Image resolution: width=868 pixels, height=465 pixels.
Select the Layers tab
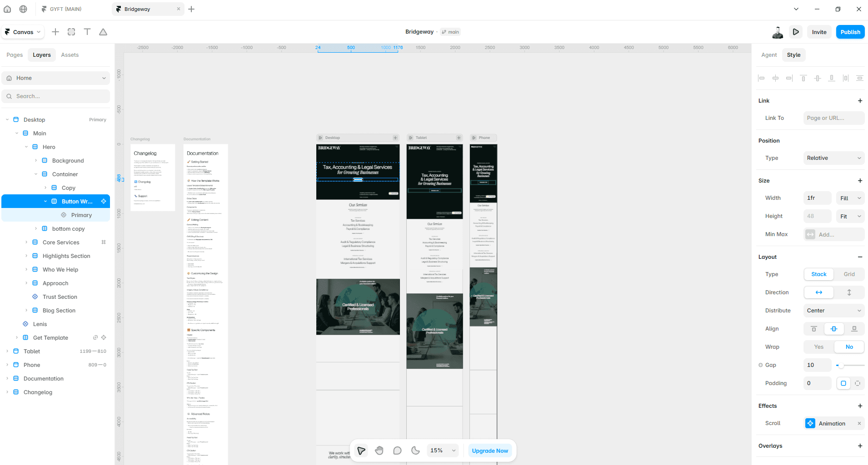42,55
